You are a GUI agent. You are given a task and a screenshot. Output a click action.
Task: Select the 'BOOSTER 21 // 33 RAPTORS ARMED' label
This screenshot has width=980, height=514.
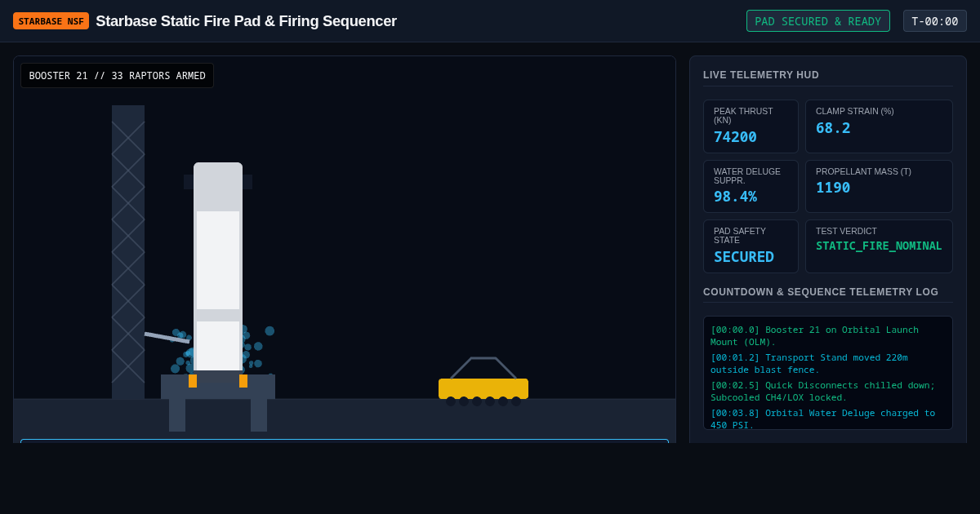(117, 76)
